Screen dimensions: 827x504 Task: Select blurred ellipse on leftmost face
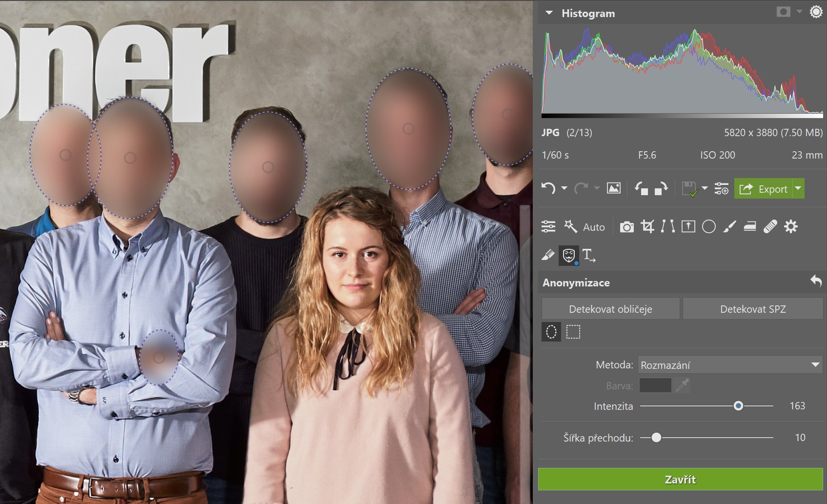[x=65, y=155]
